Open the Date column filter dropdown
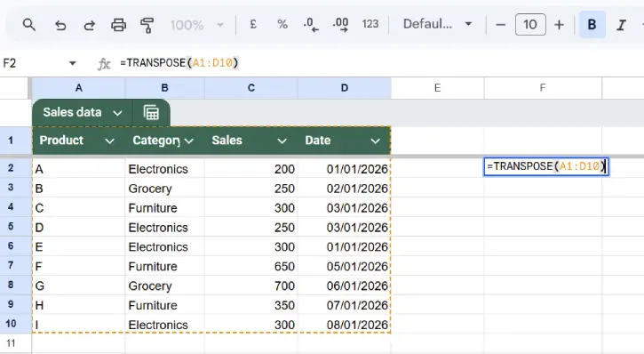Image resolution: width=644 pixels, height=354 pixels. (x=375, y=141)
